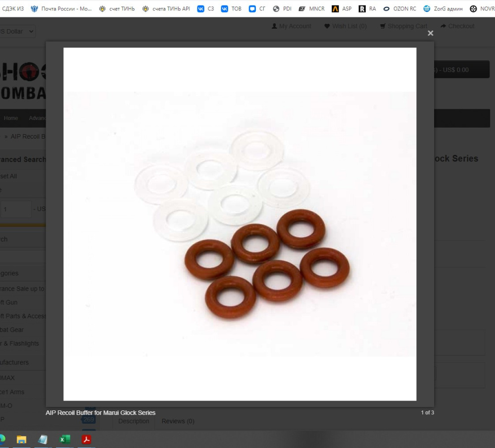The height and width of the screenshot is (448, 495).
Task: Select the '& Flashlights' category in sidebar
Action: click(20, 344)
